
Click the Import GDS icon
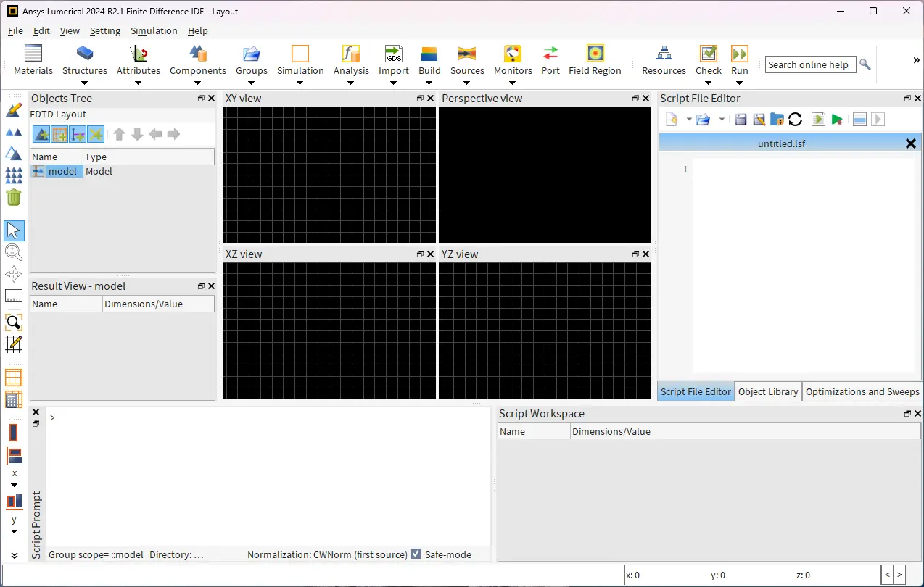click(x=394, y=54)
